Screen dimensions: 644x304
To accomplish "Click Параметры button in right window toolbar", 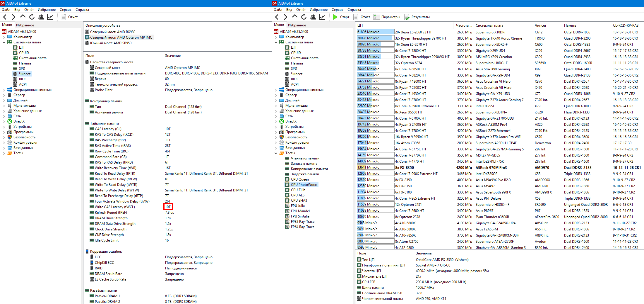I will [387, 17].
